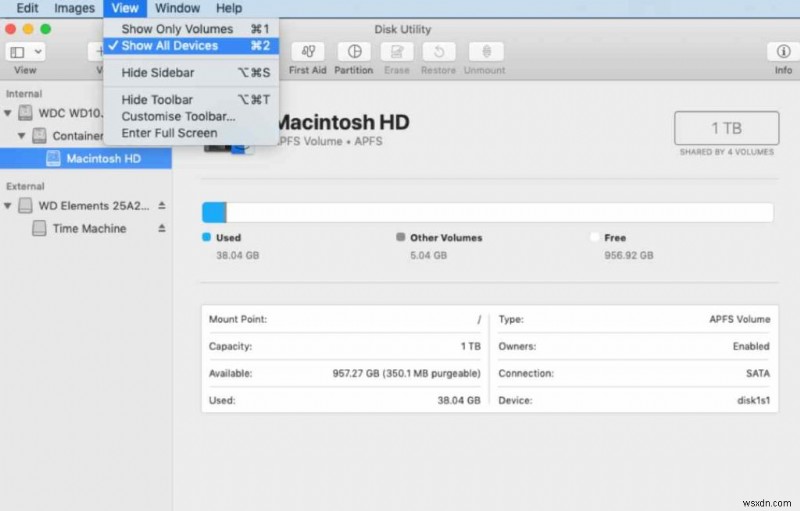Choose Hide Sidebar menu item
The width and height of the screenshot is (800, 511).
pos(191,72)
